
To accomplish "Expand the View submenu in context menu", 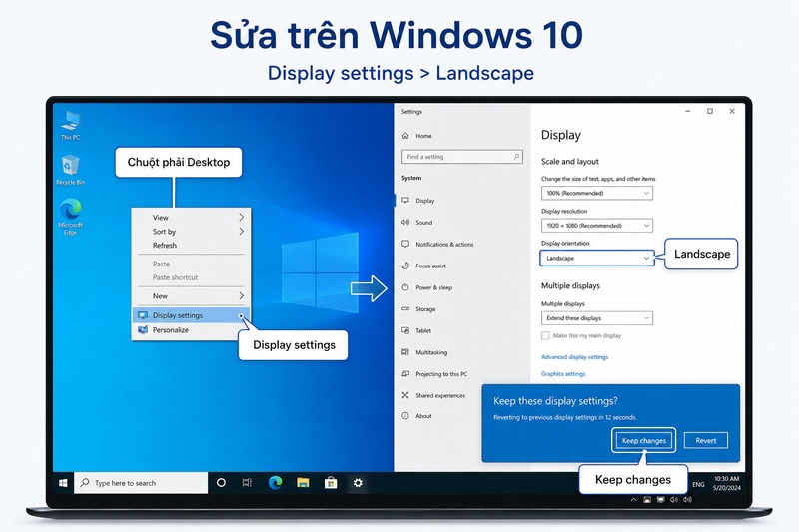I will coord(191,218).
